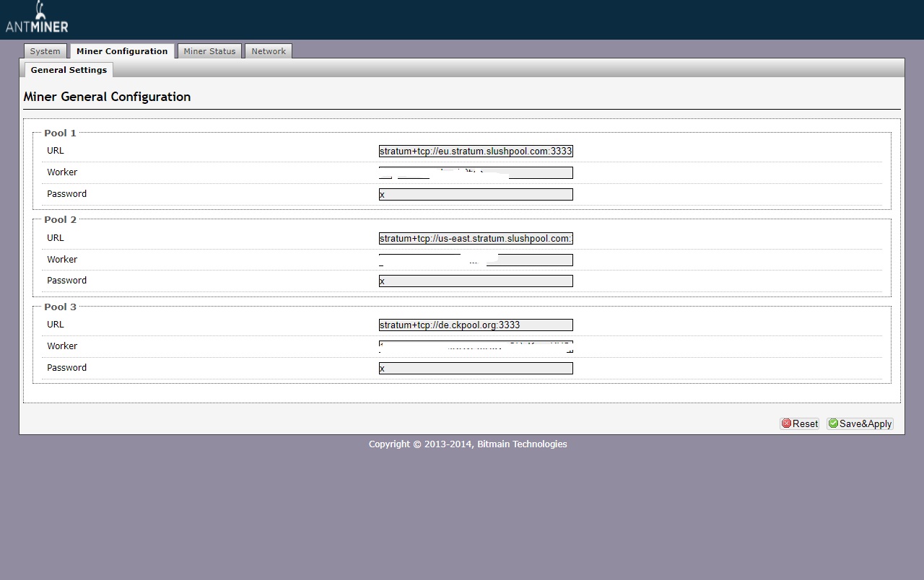Viewport: 924px width, 580px height.
Task: Click the Save&Apply button
Action: pyautogui.click(x=860, y=423)
